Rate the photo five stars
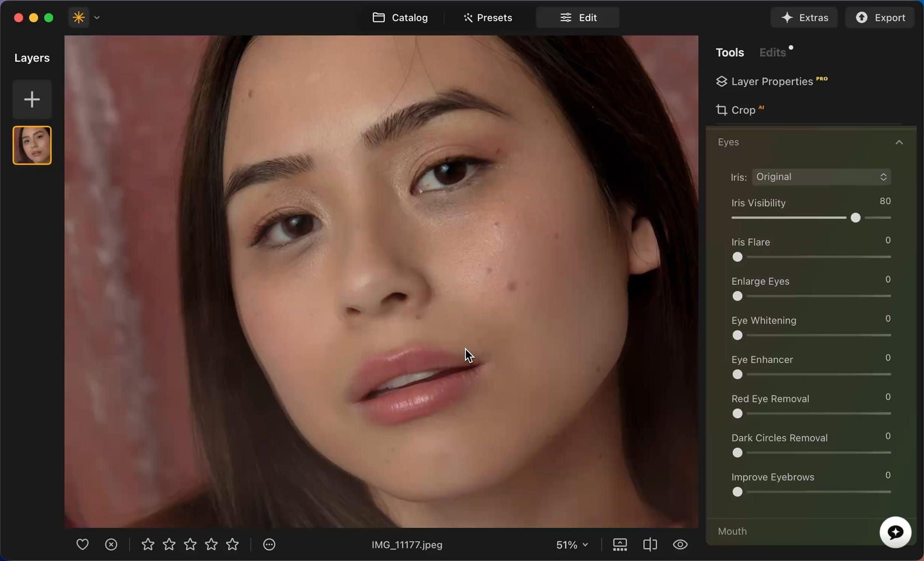This screenshot has width=924, height=561. (232, 544)
